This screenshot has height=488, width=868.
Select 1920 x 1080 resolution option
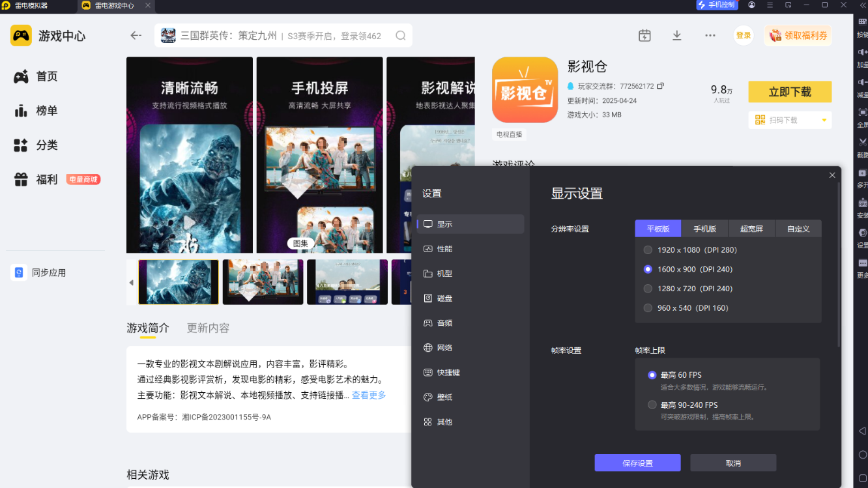coord(648,250)
